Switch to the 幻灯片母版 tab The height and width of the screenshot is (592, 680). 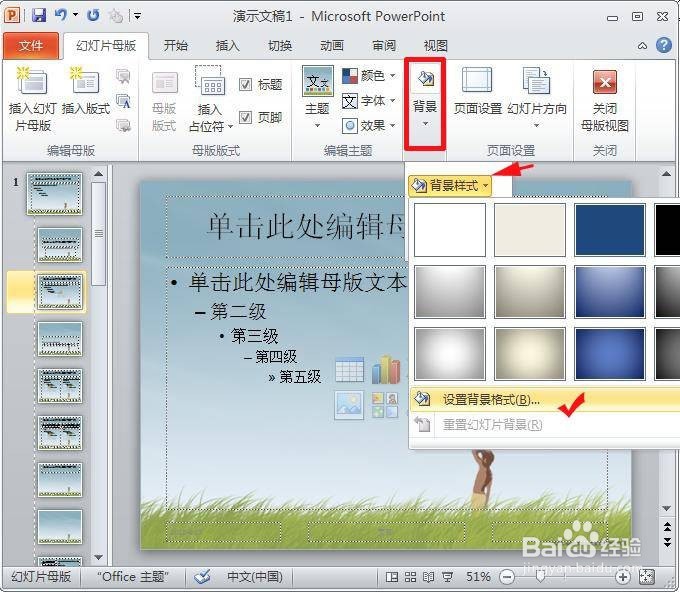pos(106,46)
